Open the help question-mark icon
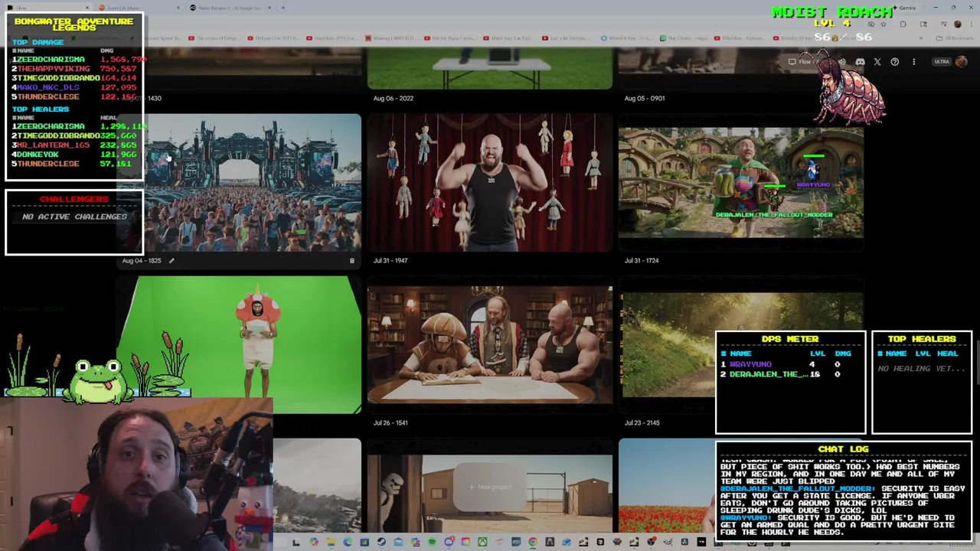This screenshot has height=551, width=980. [x=894, y=62]
